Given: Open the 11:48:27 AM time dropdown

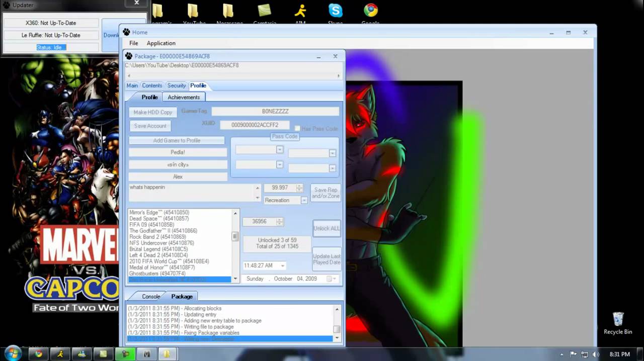Looking at the screenshot, I should click(282, 265).
